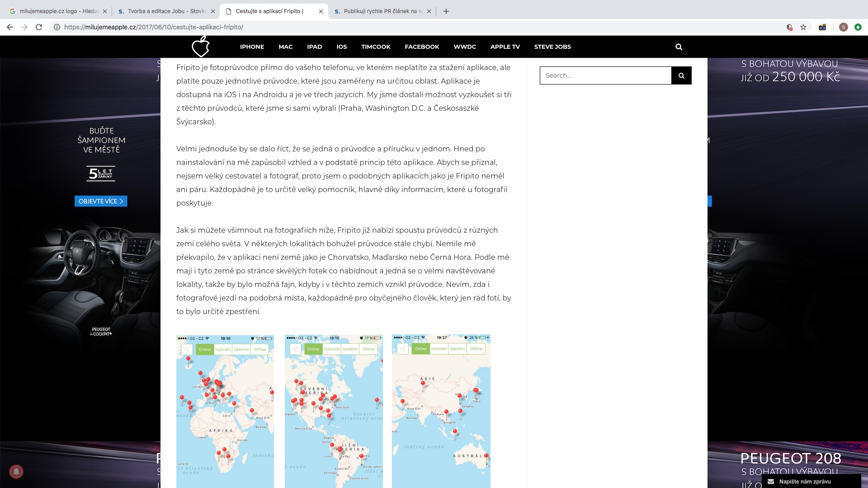Close the Publikuji rychle PR článek tab

(x=429, y=11)
